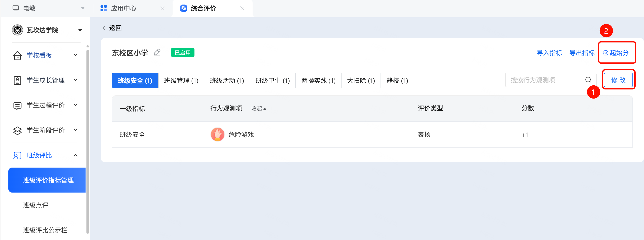Expand the 瓦坎达学院 school selector
The width and height of the screenshot is (644, 240).
[x=80, y=30]
